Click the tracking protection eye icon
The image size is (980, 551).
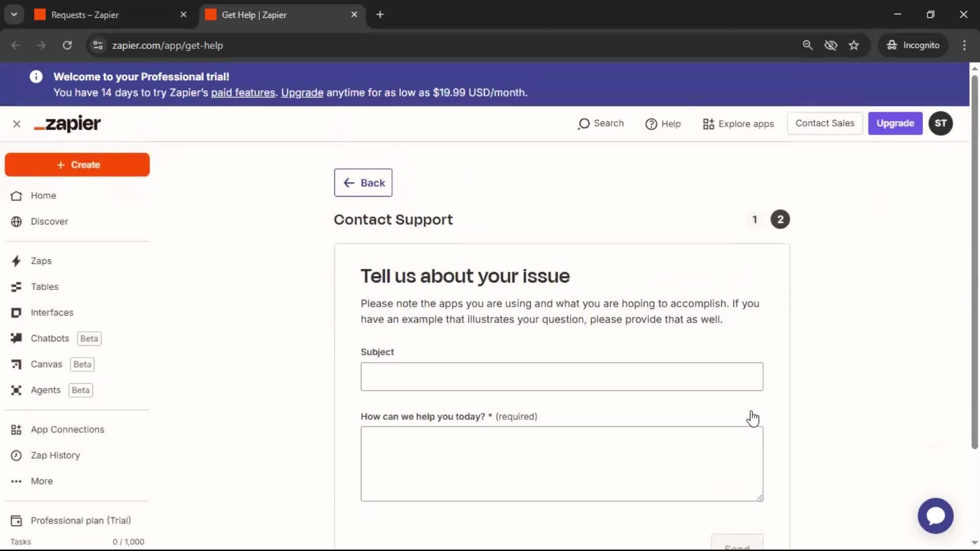830,45
